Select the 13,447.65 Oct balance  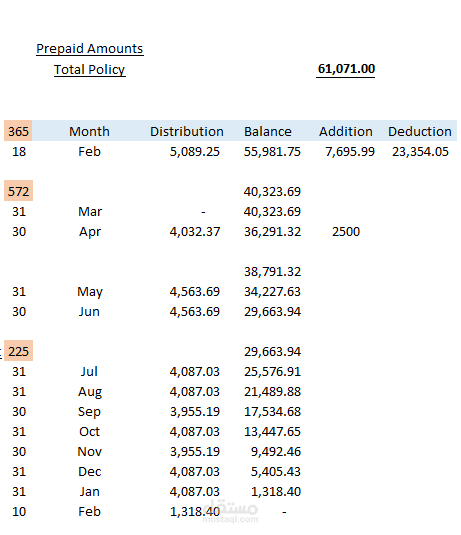(x=272, y=432)
